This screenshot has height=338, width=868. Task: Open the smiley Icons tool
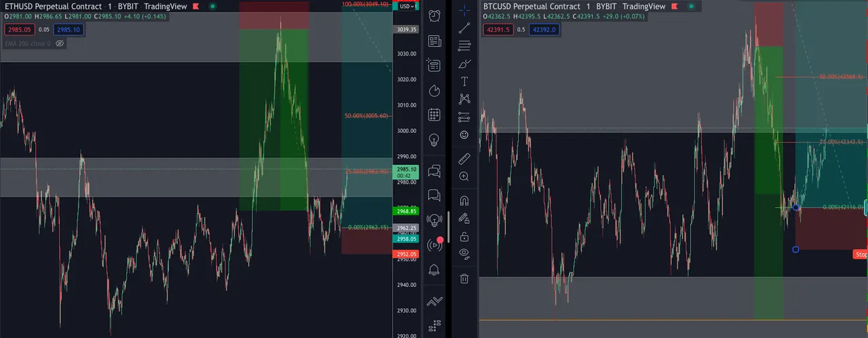(x=464, y=135)
